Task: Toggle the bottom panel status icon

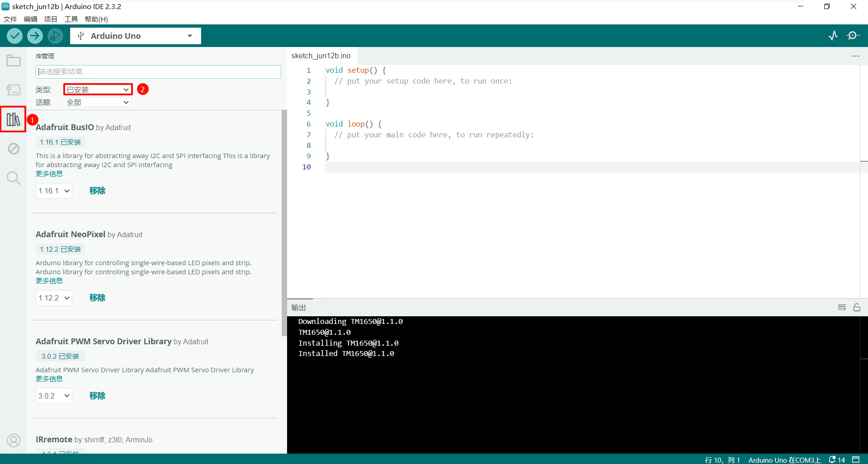Action: [856, 459]
